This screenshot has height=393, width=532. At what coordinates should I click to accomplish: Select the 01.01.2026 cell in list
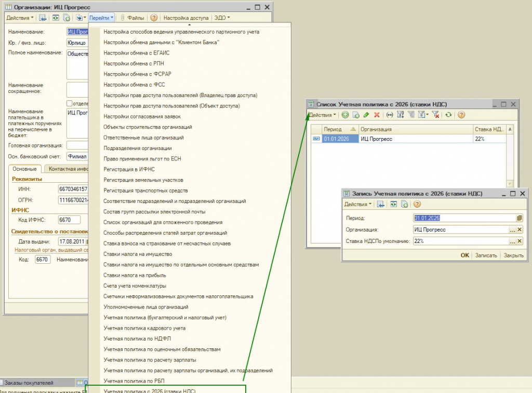[x=340, y=139]
